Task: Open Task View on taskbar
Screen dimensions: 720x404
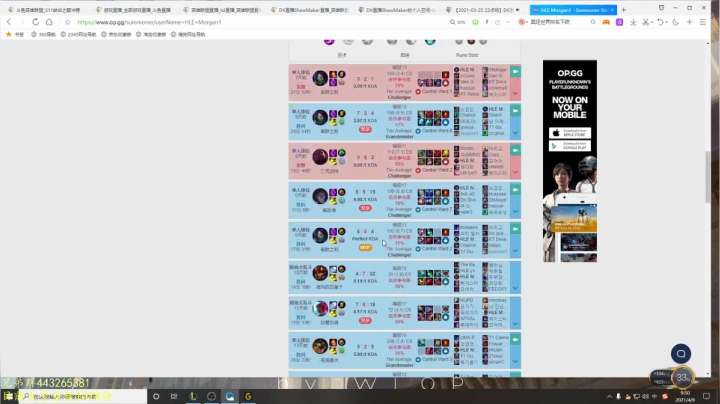Action: (x=174, y=396)
